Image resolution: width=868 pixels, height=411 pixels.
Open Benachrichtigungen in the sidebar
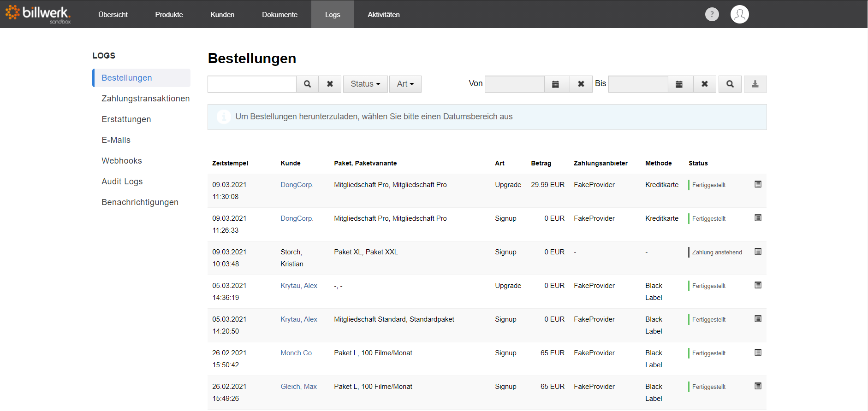point(141,202)
